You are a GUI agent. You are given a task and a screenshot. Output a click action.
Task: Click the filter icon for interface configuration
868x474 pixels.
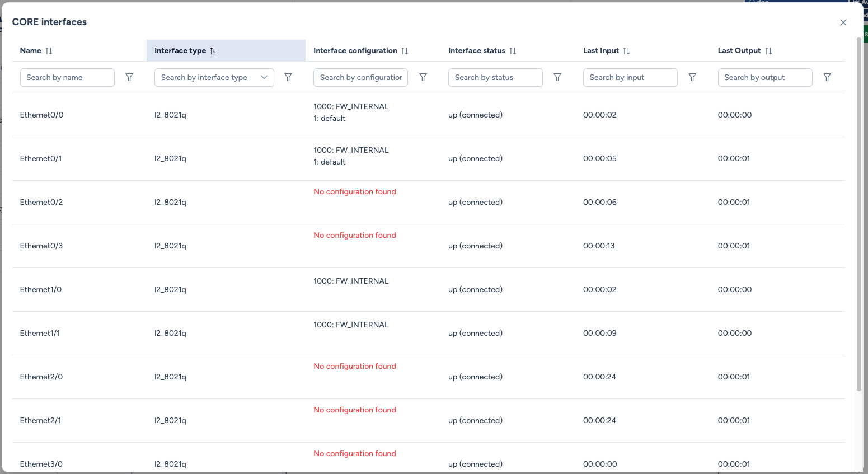[x=423, y=77]
